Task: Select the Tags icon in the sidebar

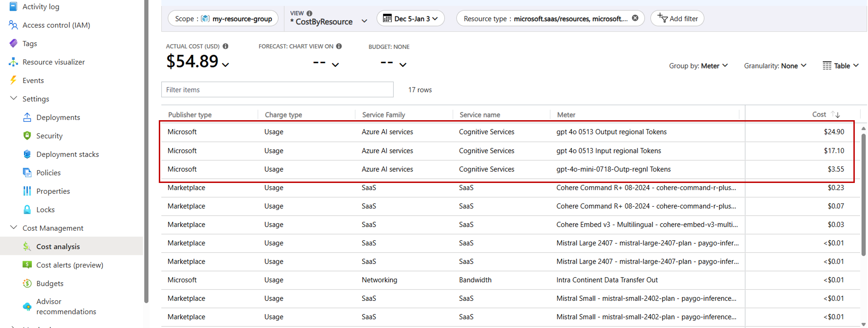Action: (x=13, y=43)
